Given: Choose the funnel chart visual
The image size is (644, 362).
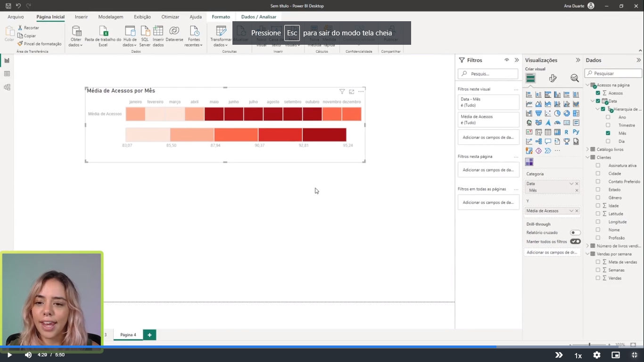Looking at the screenshot, I should (x=538, y=114).
